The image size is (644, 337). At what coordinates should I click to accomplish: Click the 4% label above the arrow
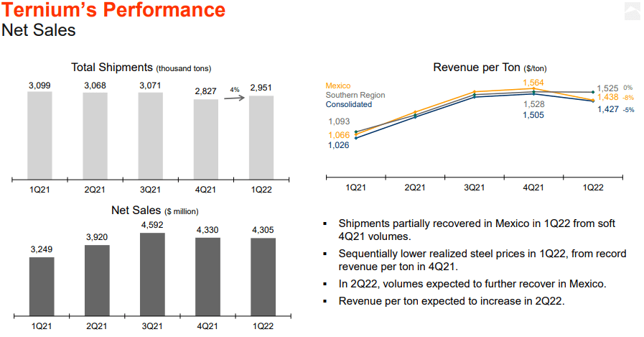coord(235,90)
